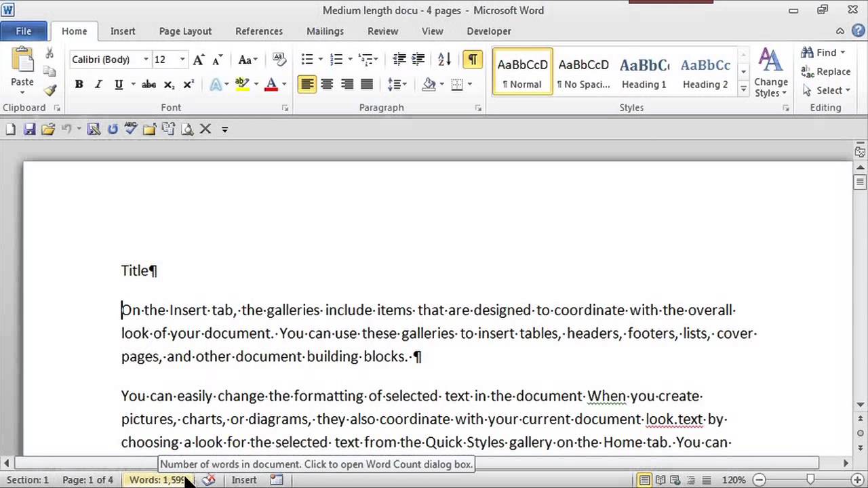The image size is (868, 488).
Task: Increase the paragraph indent
Action: coord(418,60)
